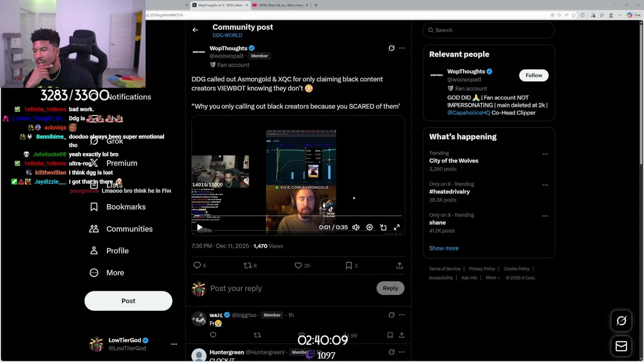Click Grok icon on Huntergreen reply

coord(391,352)
